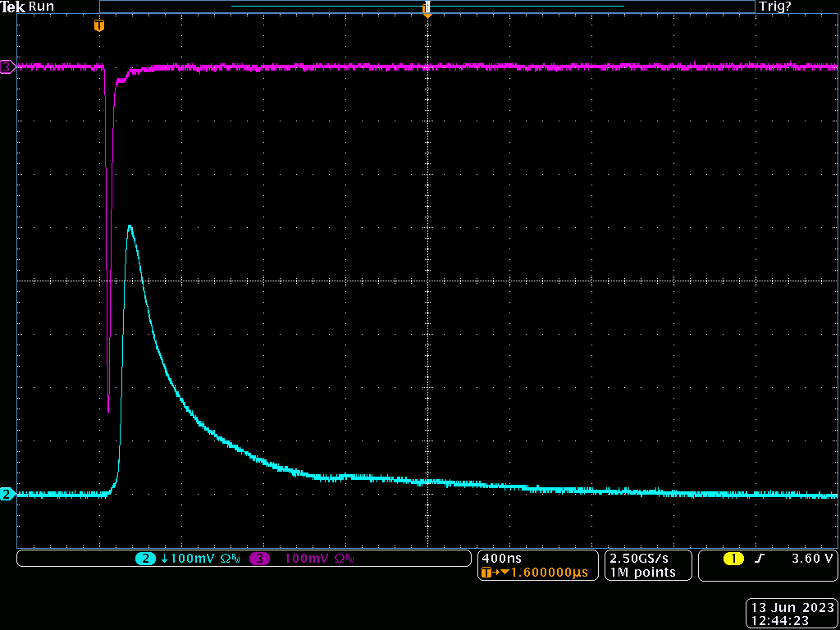Click the yellow channel 1 trigger source badge
840x630 pixels.
point(733,559)
